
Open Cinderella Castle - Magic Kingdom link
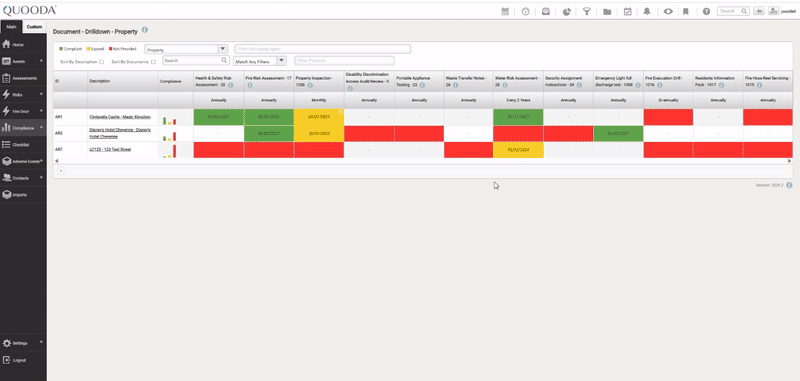[x=120, y=117]
